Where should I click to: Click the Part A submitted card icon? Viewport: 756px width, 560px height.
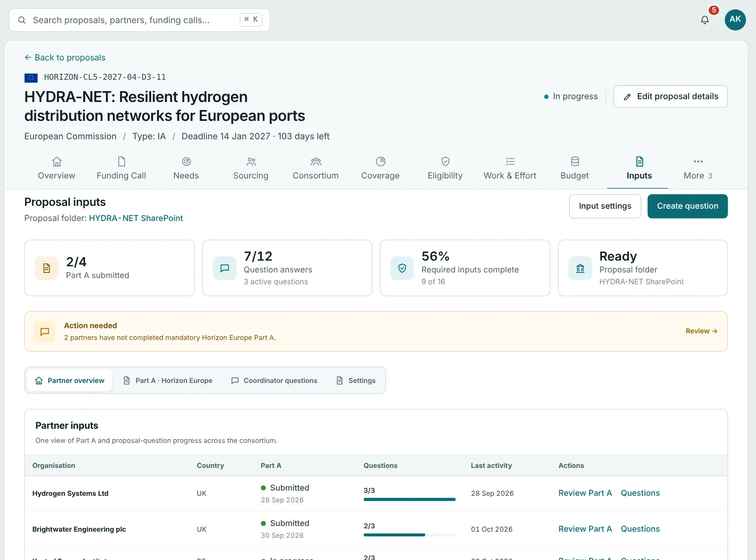(x=47, y=268)
